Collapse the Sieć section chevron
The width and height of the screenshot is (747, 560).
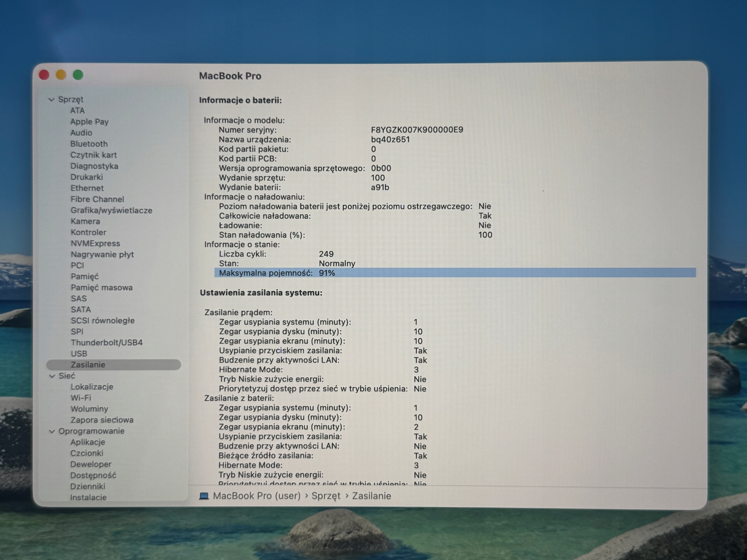[52, 376]
